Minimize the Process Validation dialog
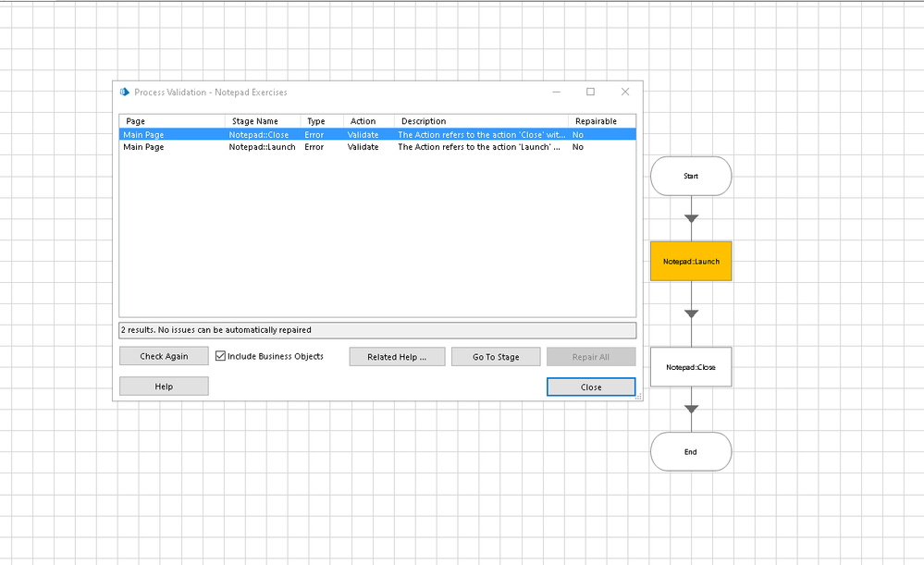 click(x=556, y=92)
